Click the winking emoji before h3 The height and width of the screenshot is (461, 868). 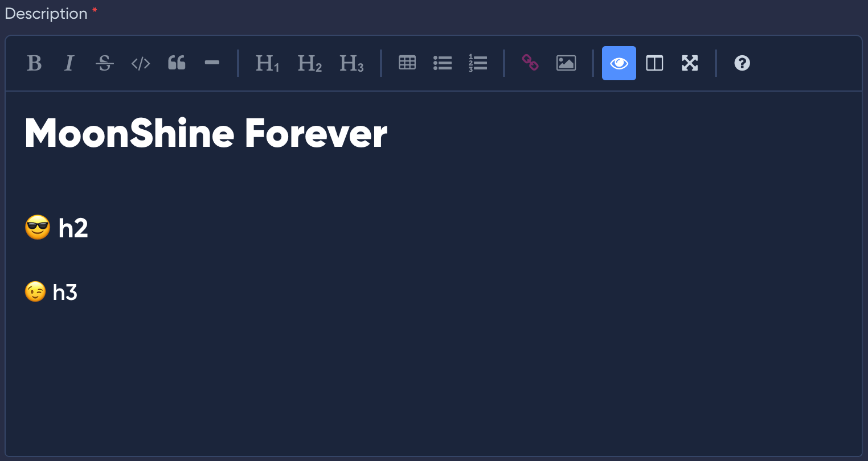(35, 292)
